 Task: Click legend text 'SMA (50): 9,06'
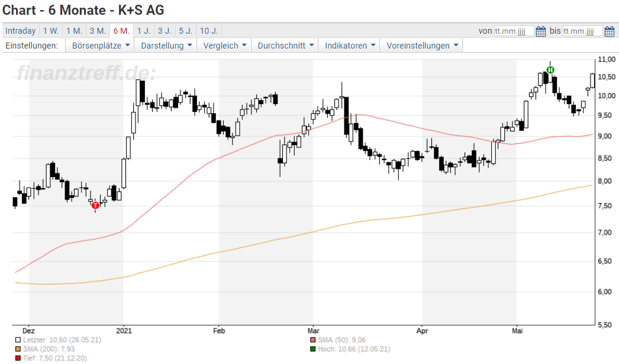pyautogui.click(x=342, y=340)
